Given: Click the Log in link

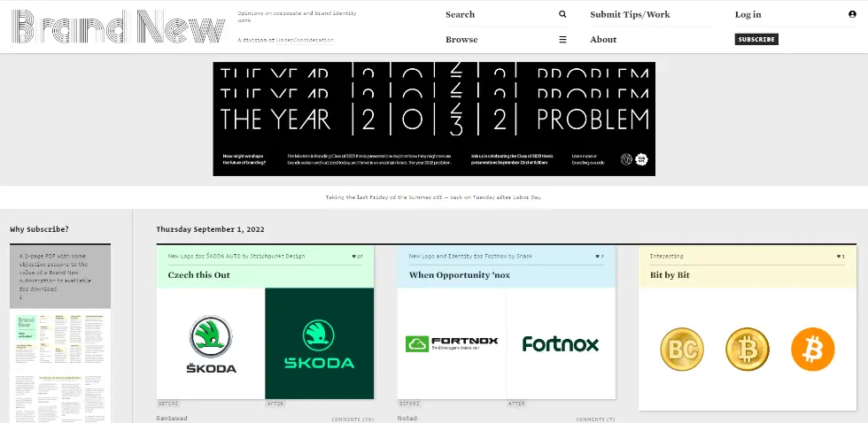Looking at the screenshot, I should point(748,14).
